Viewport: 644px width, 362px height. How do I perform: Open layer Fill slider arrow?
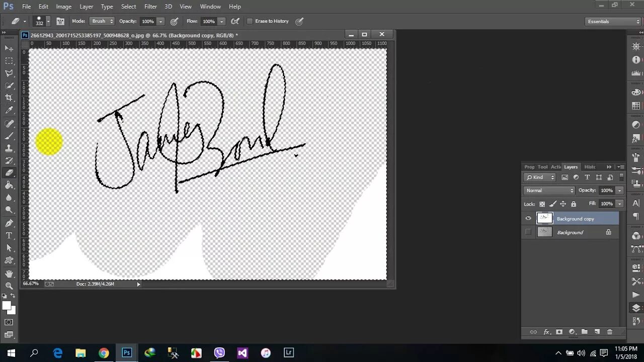pyautogui.click(x=620, y=204)
